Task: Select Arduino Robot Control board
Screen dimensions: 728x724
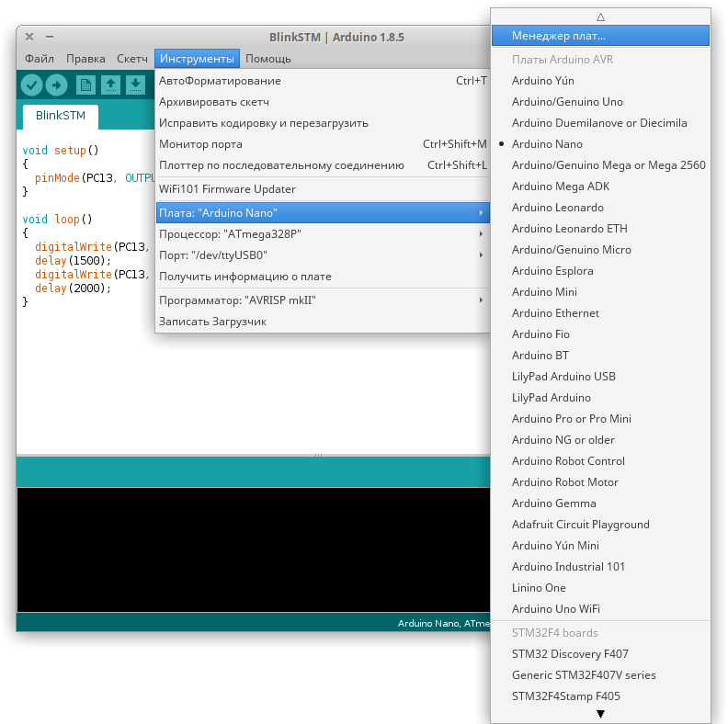Action: (x=600, y=461)
